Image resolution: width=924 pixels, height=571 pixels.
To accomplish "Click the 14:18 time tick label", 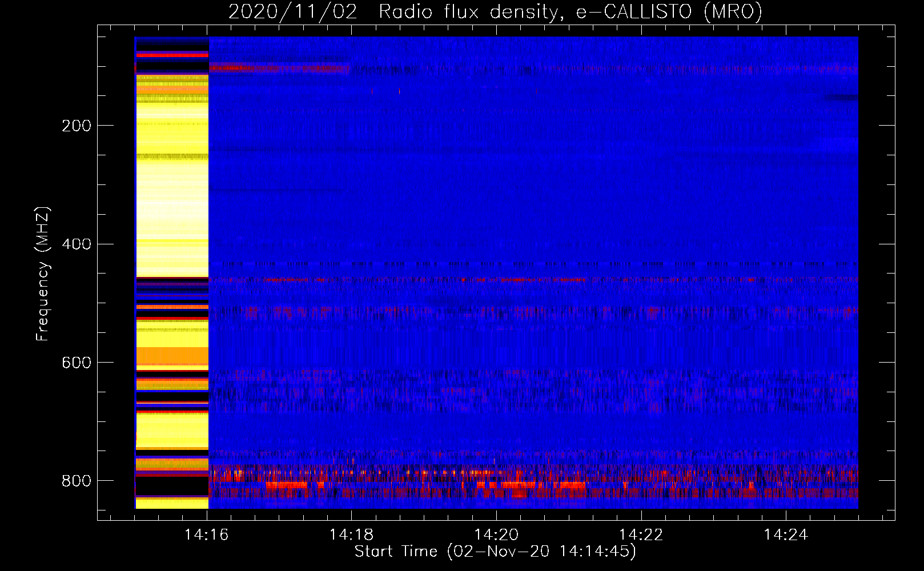I will coord(352,534).
